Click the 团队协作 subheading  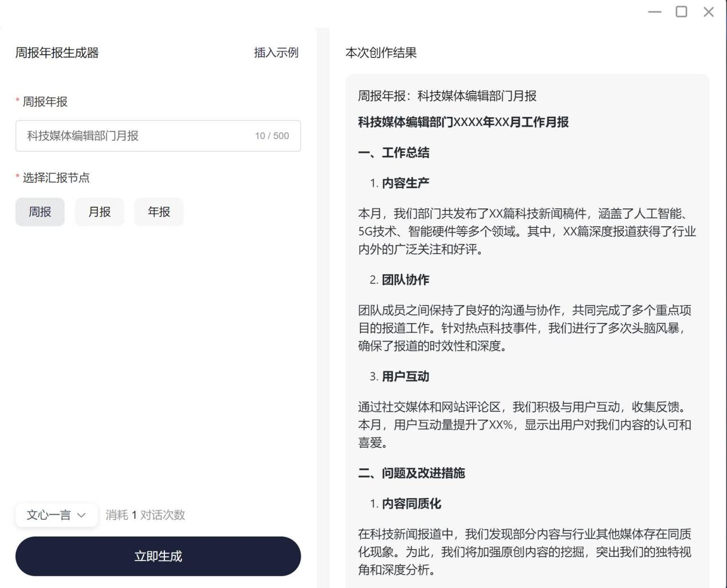(406, 279)
